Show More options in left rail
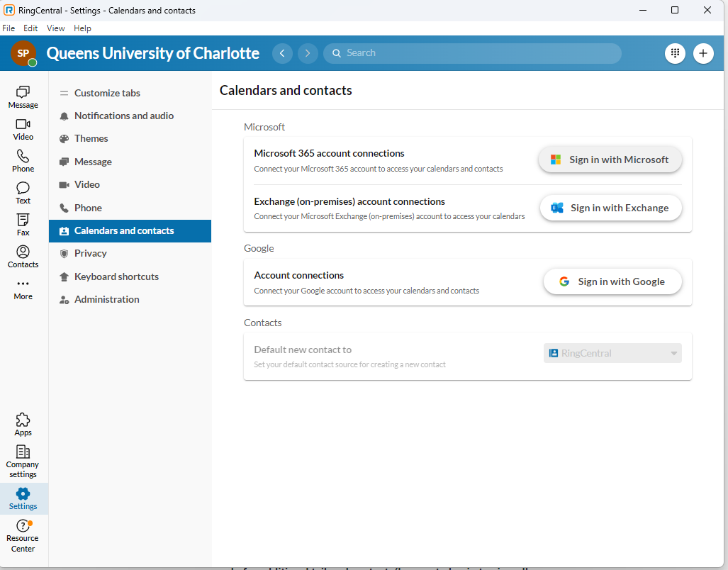 [x=23, y=289]
